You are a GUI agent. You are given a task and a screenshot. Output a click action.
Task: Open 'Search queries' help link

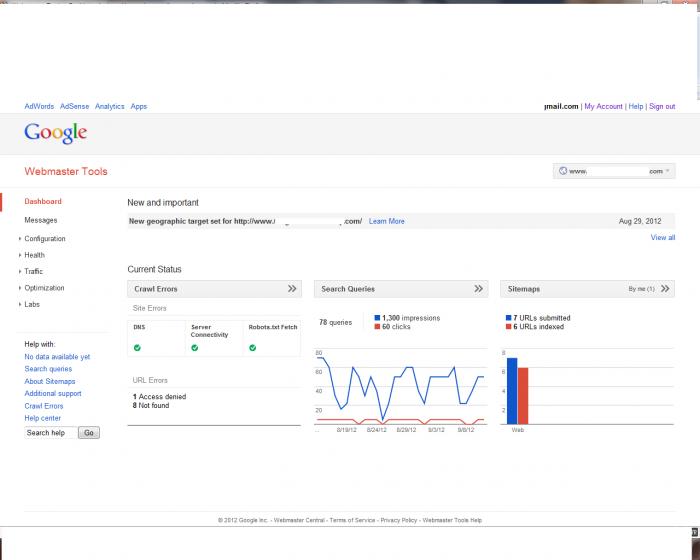[48, 369]
